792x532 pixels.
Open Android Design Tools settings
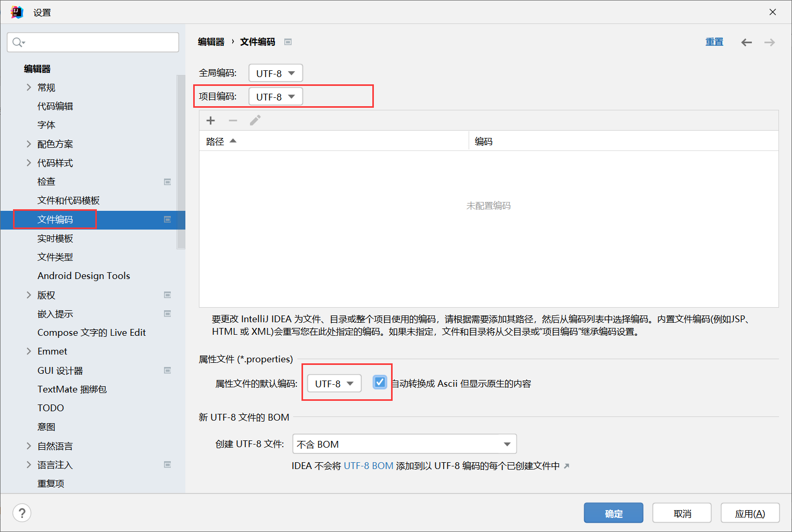(84, 276)
